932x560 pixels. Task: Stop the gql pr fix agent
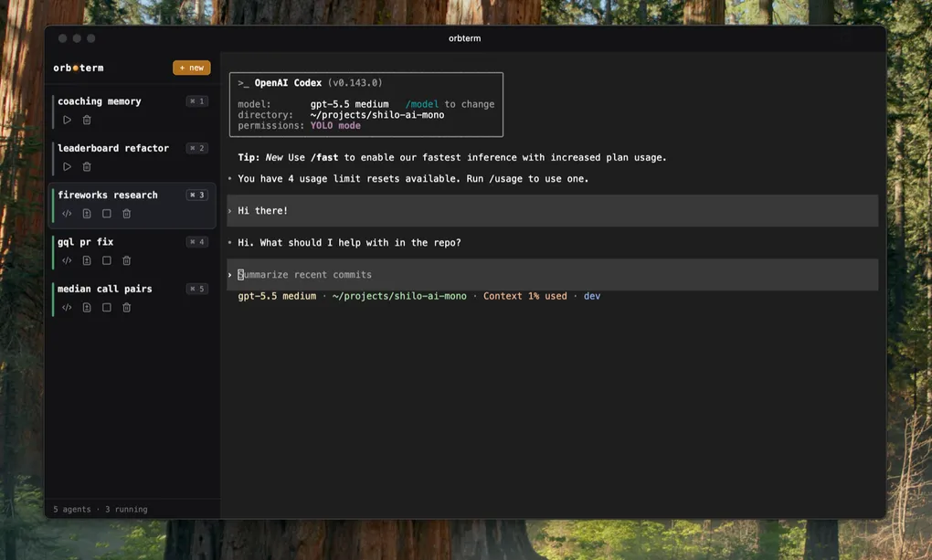tap(106, 261)
